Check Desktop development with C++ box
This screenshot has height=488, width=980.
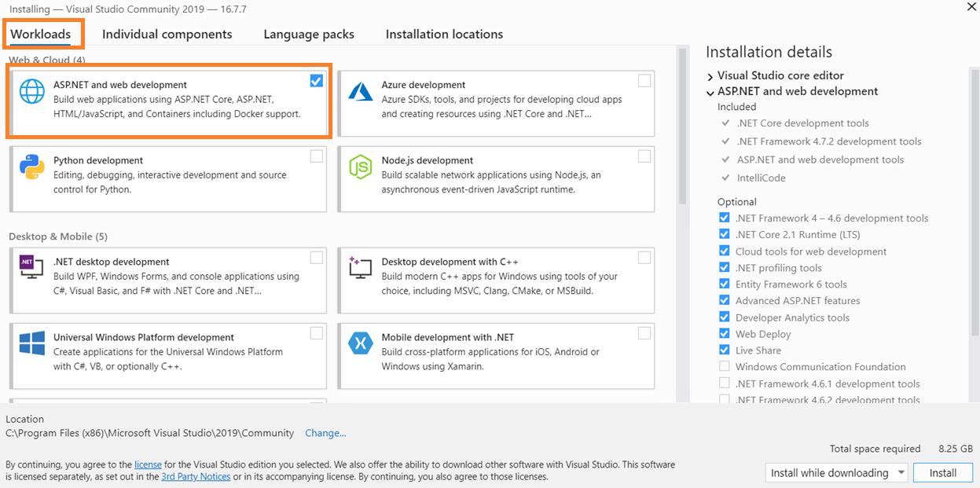pos(644,258)
